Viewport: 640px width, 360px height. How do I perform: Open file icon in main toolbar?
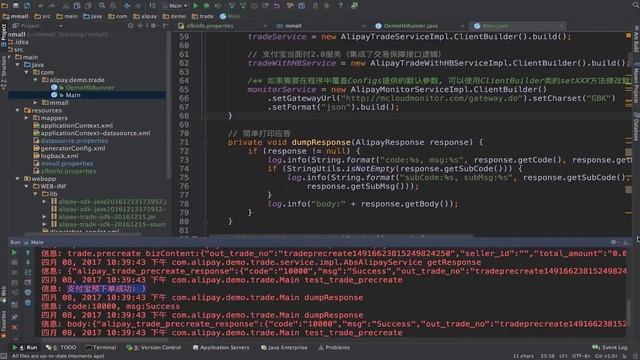click(x=5, y=6)
